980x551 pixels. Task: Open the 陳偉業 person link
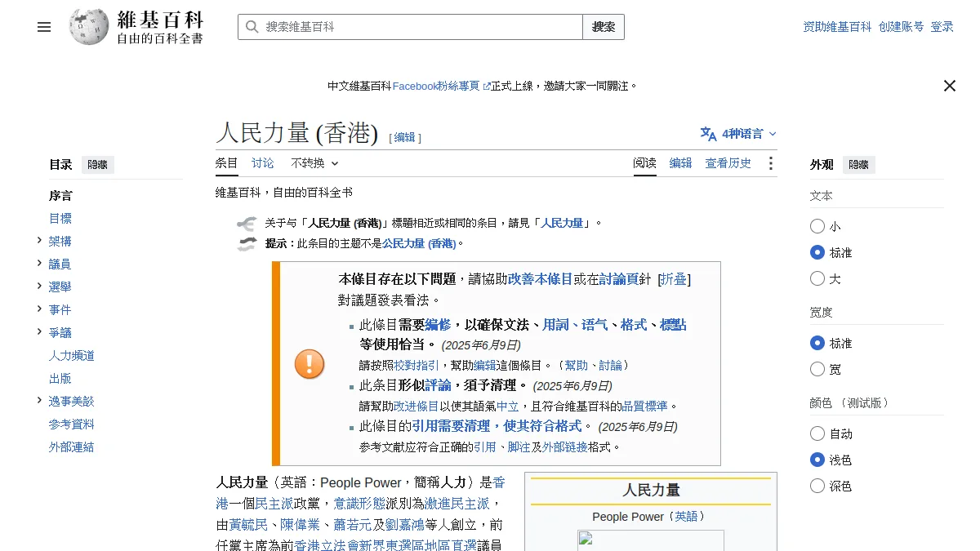pyautogui.click(x=301, y=525)
